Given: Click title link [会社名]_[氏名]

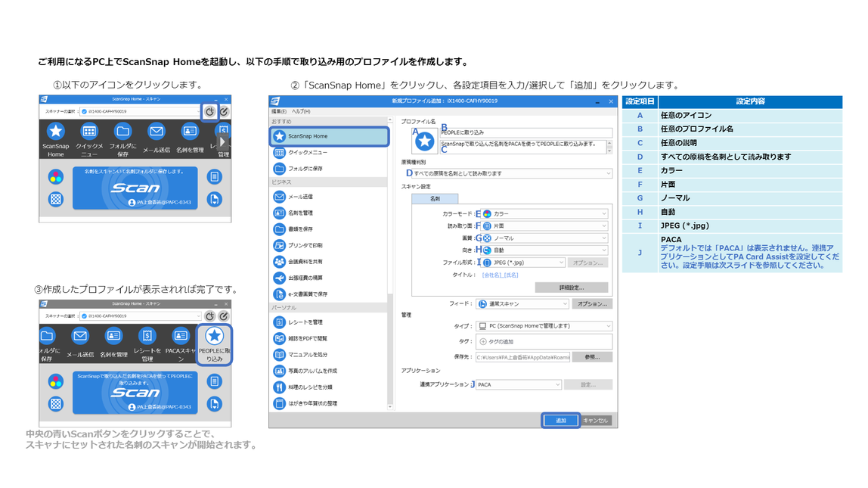Looking at the screenshot, I should [500, 275].
